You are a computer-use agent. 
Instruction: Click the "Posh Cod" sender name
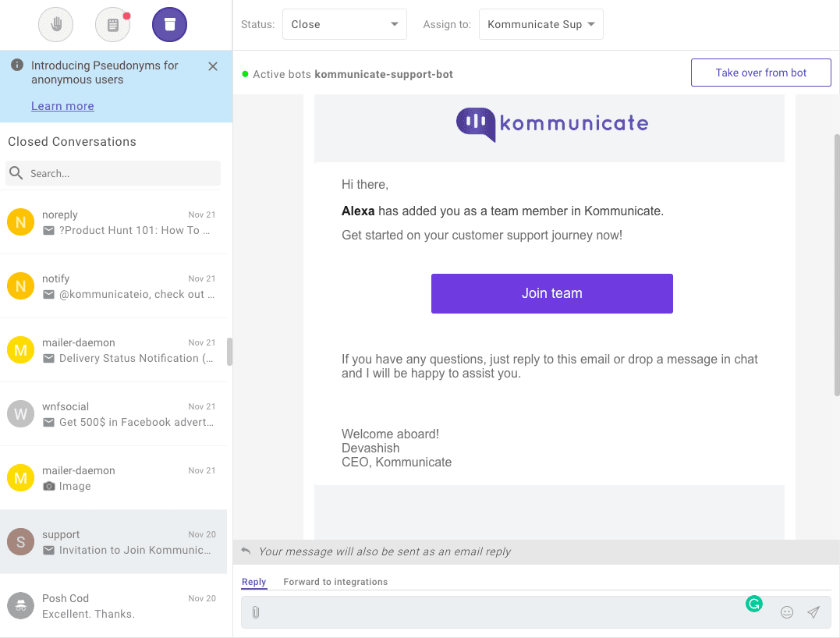(x=66, y=598)
